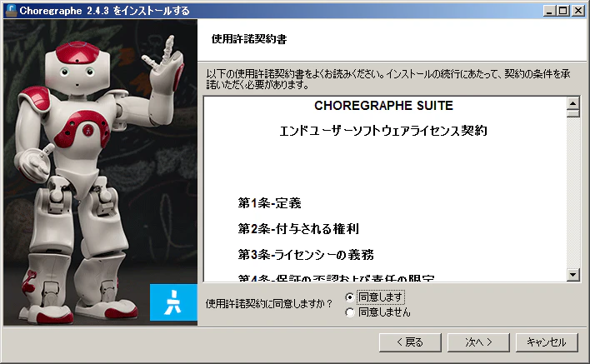Select the 同意しません radio button
This screenshot has height=364, width=590.
point(350,312)
